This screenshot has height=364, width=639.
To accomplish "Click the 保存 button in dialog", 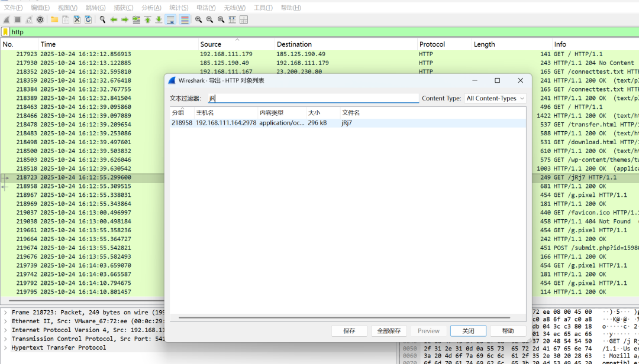I will click(x=349, y=331).
